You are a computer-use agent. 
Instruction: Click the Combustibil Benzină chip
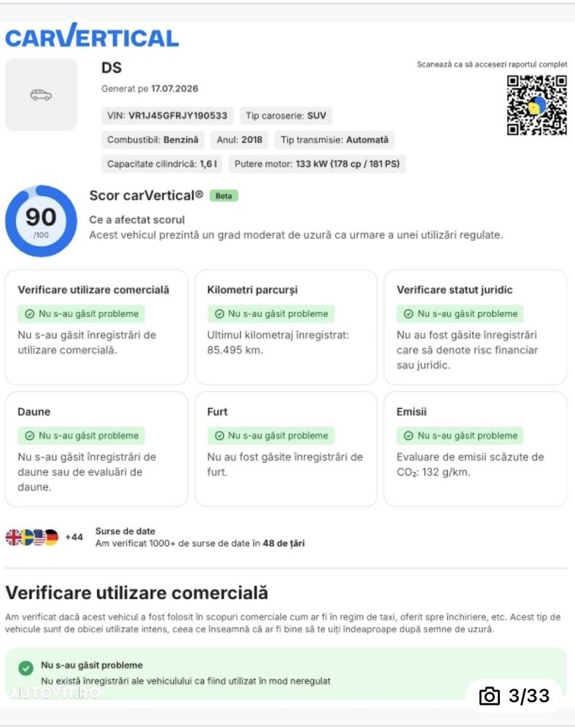coord(153,140)
